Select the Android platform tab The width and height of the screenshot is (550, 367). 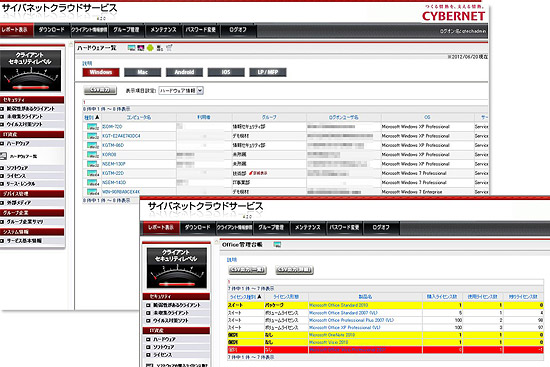[184, 72]
